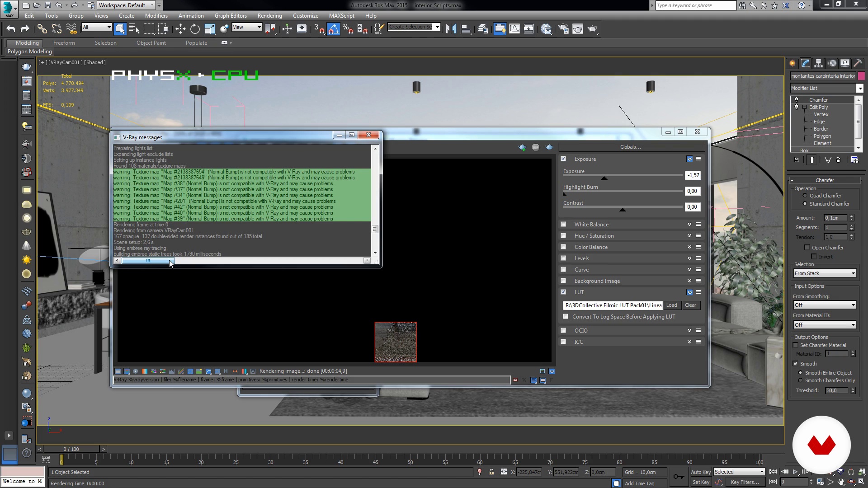Toggle the Percent Snap icon
Screen dimensions: 868x488
coord(348,29)
